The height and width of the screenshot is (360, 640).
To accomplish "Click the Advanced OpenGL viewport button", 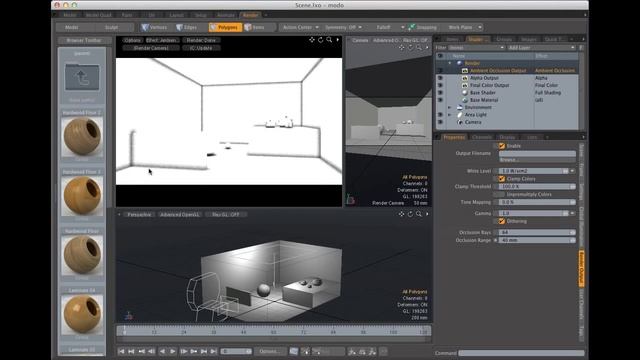I will [x=180, y=215].
